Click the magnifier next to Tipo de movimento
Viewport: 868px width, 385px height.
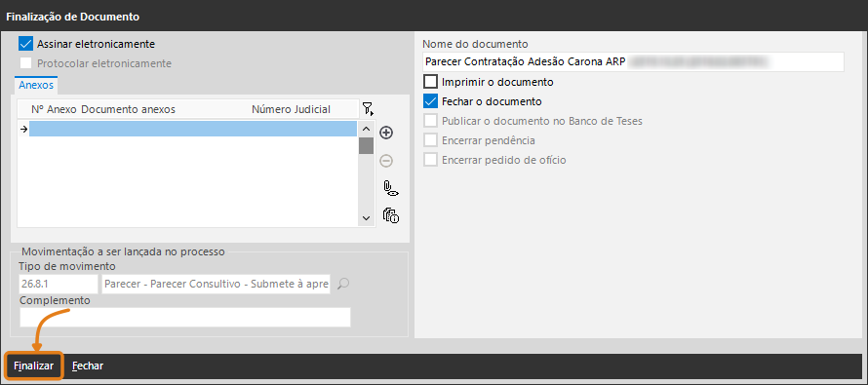click(x=343, y=285)
